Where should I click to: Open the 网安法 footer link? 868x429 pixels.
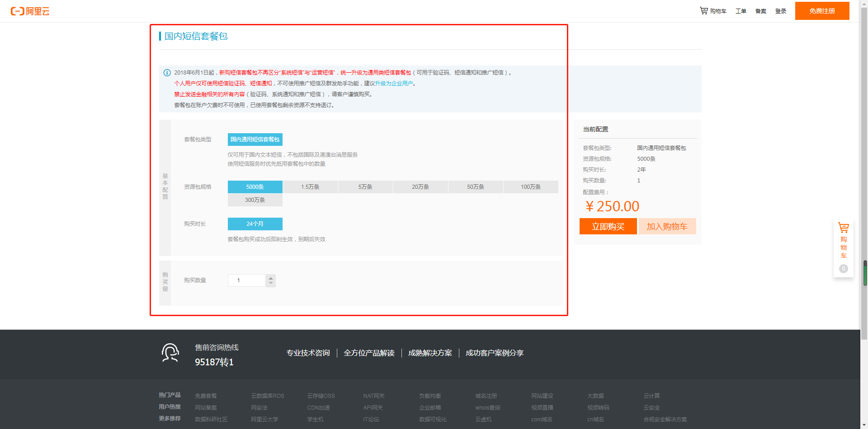(x=259, y=408)
